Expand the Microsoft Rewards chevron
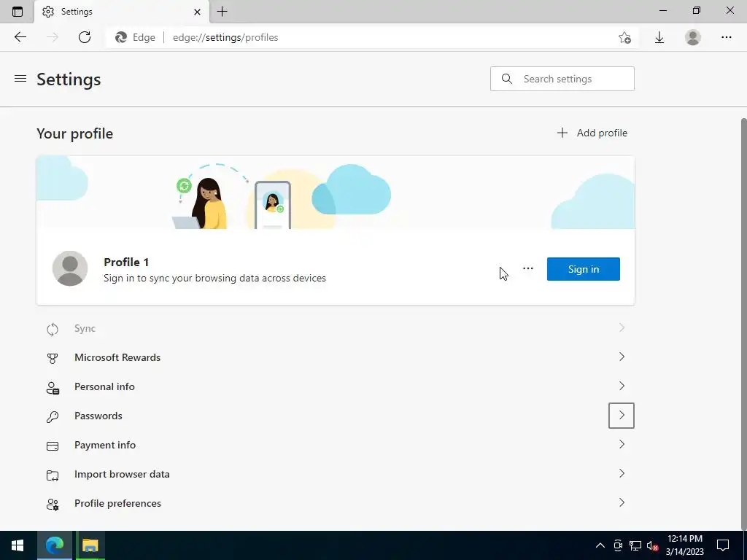The image size is (747, 560). coord(622,357)
